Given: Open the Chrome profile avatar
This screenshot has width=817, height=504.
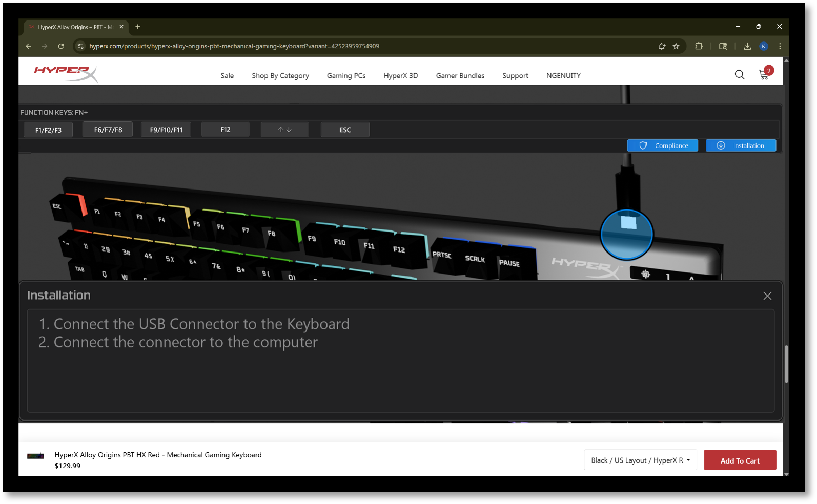Looking at the screenshot, I should 764,46.
